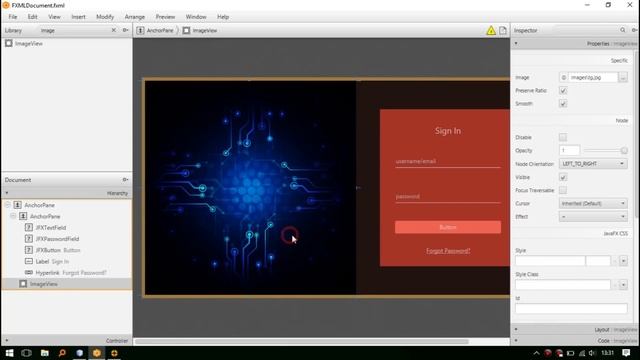Open the View menu
This screenshot has height=360, width=640.
pyautogui.click(x=54, y=17)
